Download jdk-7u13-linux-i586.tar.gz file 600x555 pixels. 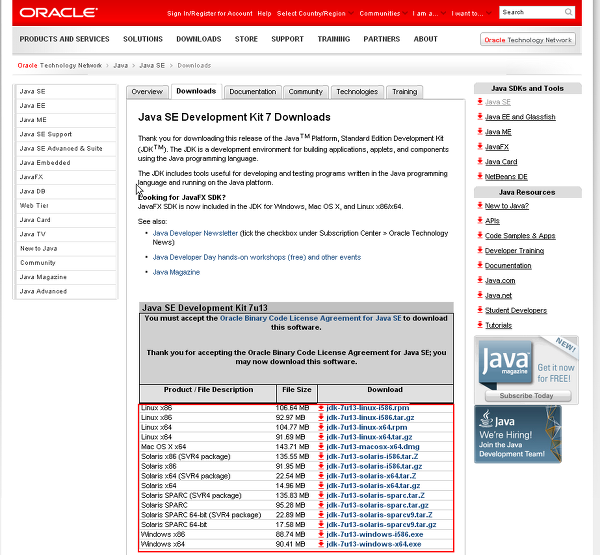[370, 418]
